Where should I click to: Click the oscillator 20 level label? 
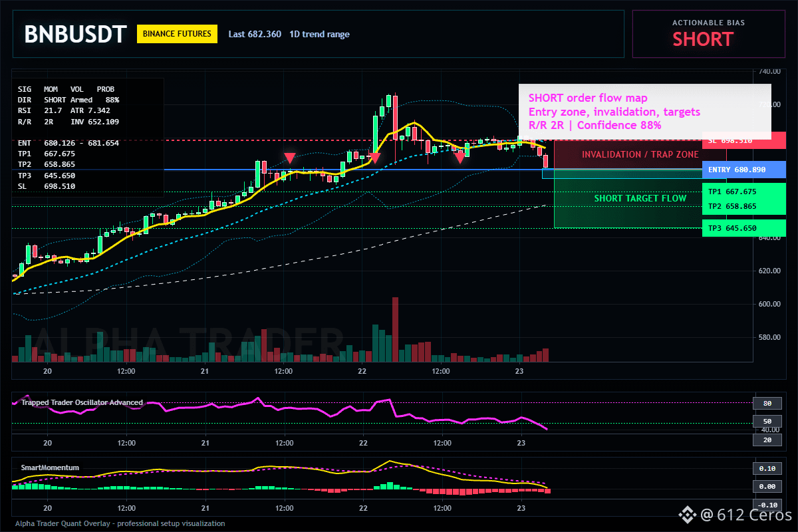pyautogui.click(x=767, y=440)
